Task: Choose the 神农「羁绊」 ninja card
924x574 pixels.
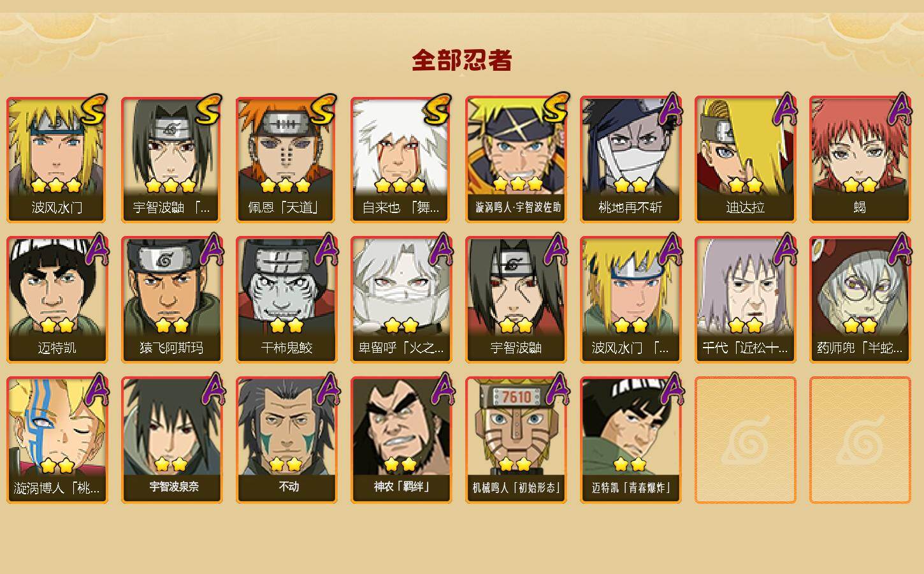Action: (401, 440)
